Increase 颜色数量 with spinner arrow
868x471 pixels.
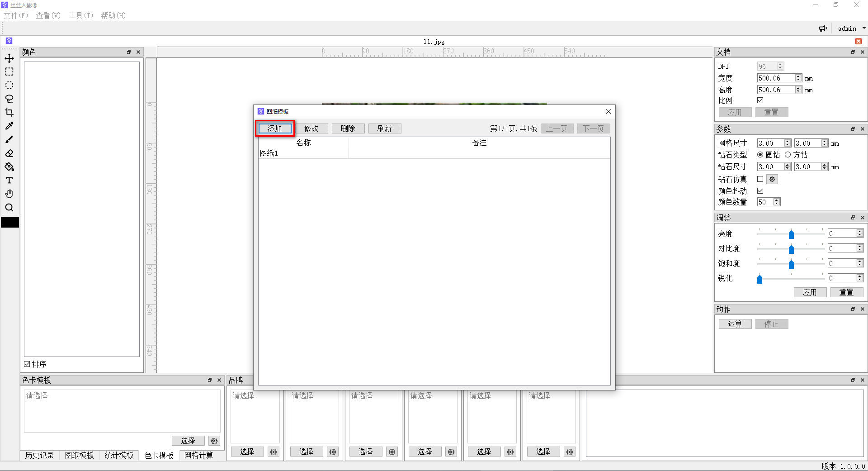(x=777, y=200)
